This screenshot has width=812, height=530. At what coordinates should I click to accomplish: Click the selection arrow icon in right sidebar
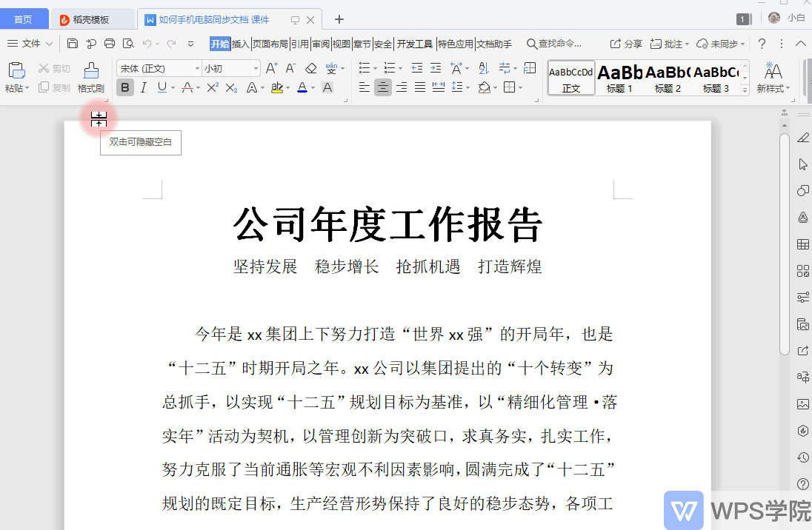[802, 164]
